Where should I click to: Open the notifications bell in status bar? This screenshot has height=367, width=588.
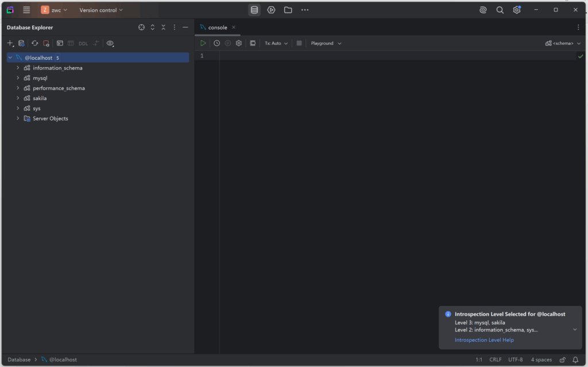coord(575,360)
